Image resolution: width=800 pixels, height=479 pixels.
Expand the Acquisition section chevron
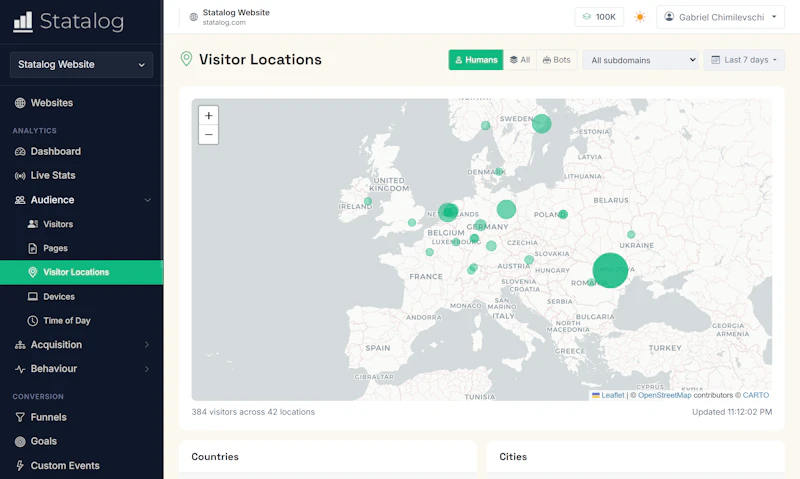147,345
